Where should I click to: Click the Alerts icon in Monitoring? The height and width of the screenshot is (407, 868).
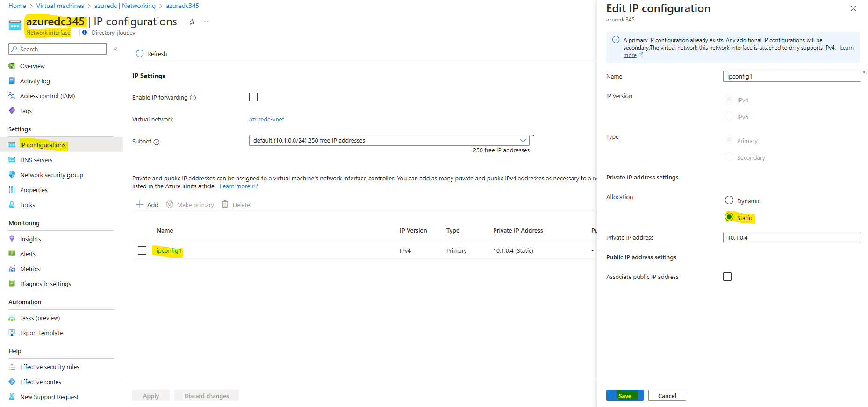pos(12,254)
